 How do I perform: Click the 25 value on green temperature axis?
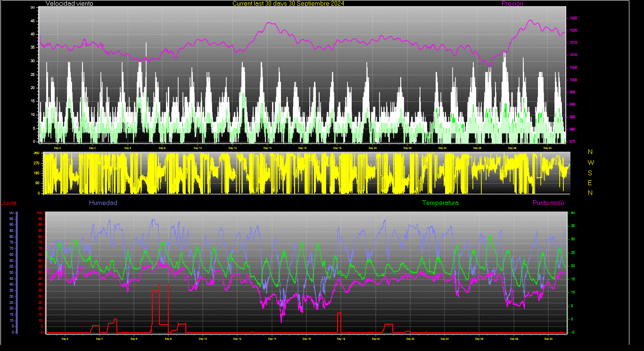pos(573,253)
